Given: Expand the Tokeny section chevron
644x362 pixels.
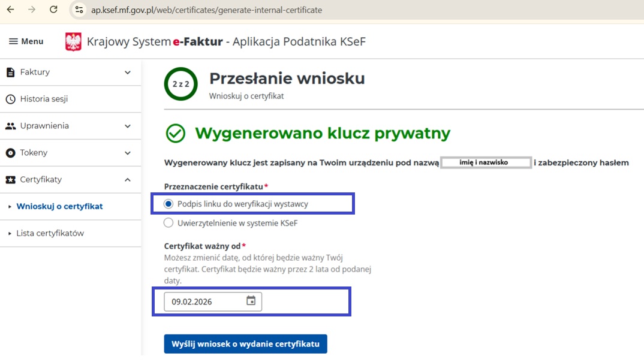Looking at the screenshot, I should coord(128,153).
